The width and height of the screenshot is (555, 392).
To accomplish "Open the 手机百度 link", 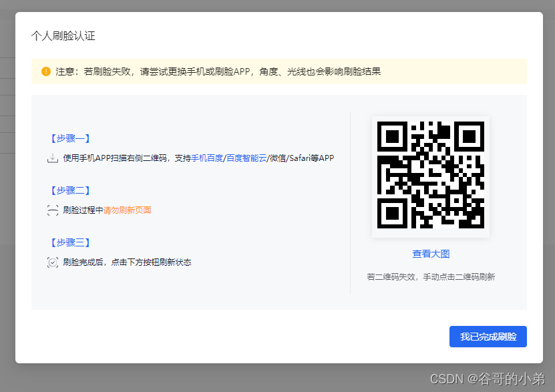I will point(207,158).
